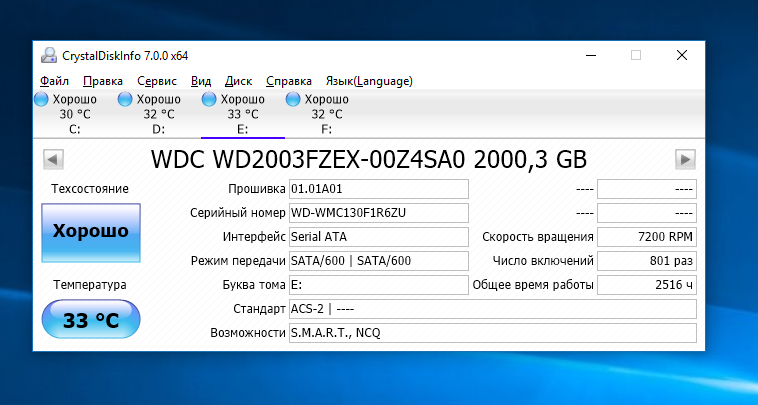Click the features field S.M.A.R.T., NCQ
This screenshot has width=758, height=405.
[493, 333]
